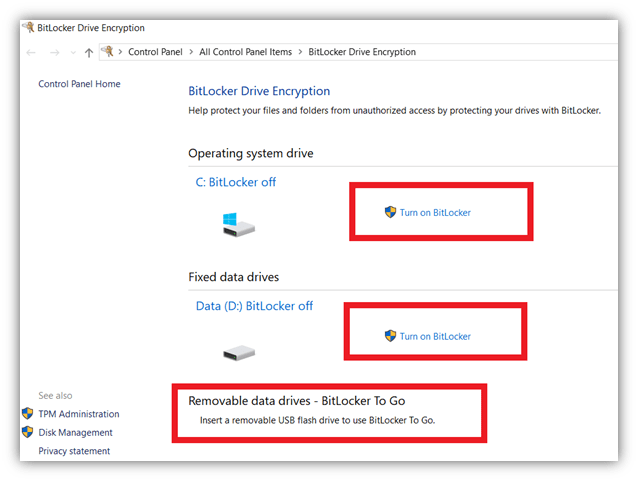Click the TPM Administration shield icon
This screenshot has height=481, width=638.
point(28,413)
